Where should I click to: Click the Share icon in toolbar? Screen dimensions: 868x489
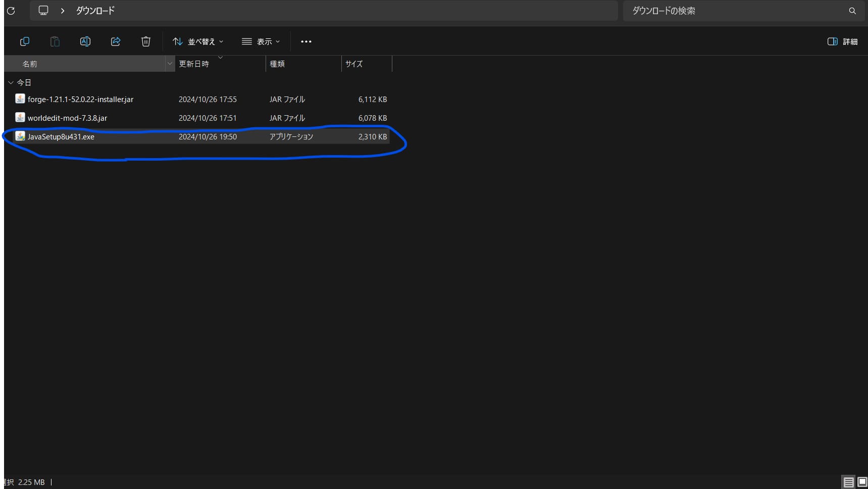116,41
